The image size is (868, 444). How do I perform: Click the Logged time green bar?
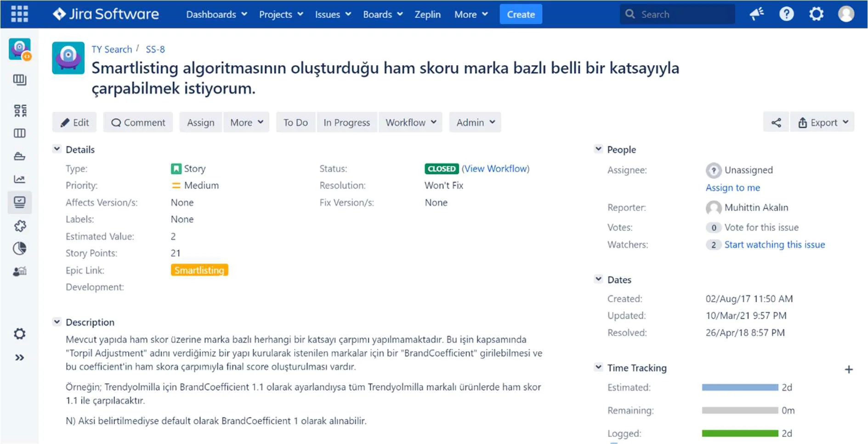740,433
